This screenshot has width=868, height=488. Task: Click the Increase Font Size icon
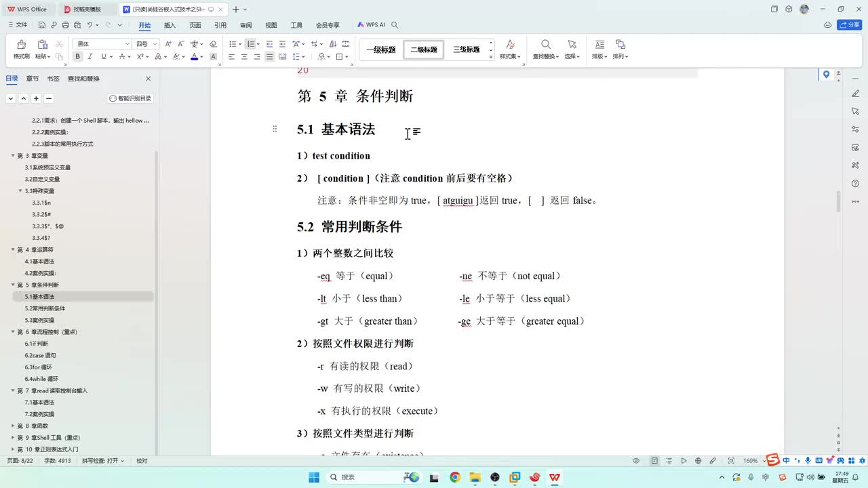coord(169,43)
